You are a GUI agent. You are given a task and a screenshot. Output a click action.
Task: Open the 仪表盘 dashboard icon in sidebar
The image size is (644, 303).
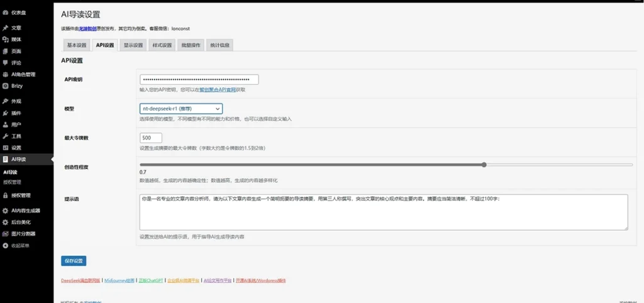click(6, 12)
